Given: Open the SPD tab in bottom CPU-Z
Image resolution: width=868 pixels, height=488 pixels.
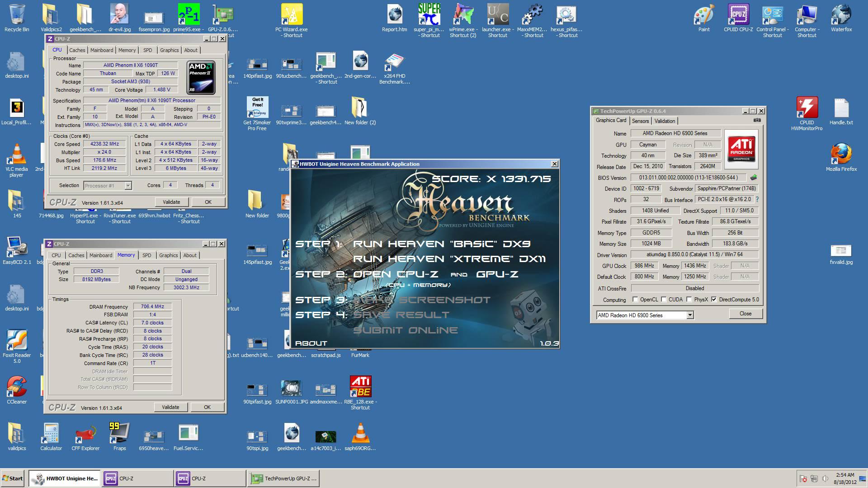Looking at the screenshot, I should pos(147,255).
